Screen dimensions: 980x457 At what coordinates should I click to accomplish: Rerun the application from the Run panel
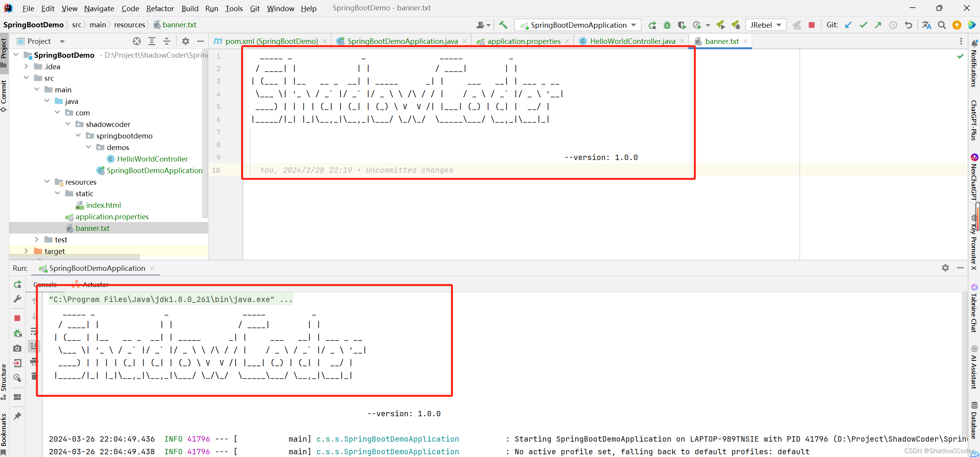(x=17, y=284)
